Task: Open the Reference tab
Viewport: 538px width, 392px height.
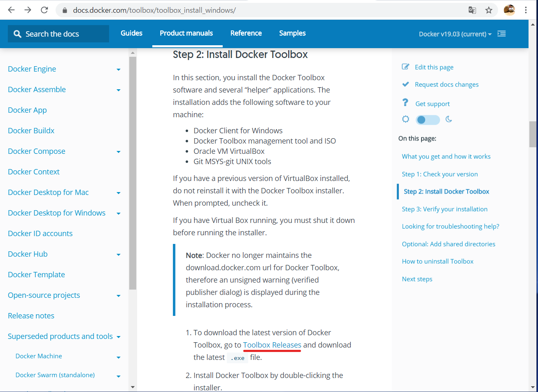Action: tap(246, 33)
